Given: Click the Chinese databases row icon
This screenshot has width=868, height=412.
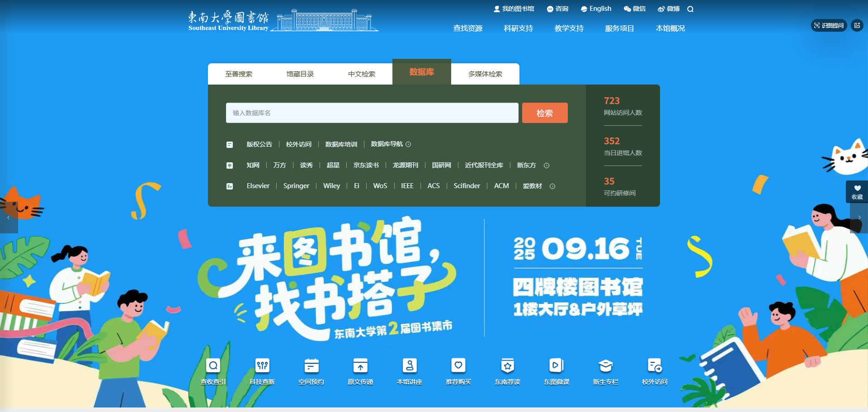Looking at the screenshot, I should point(230,166).
